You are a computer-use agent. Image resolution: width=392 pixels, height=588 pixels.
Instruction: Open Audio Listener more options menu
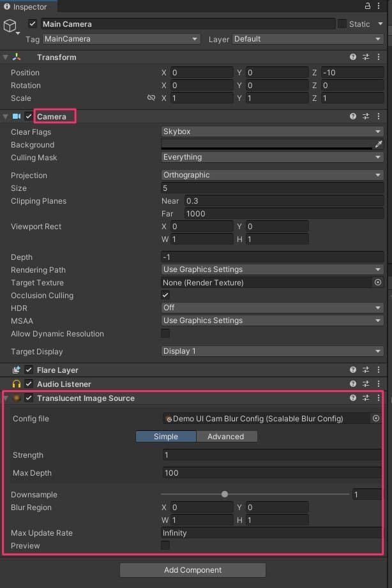[379, 384]
